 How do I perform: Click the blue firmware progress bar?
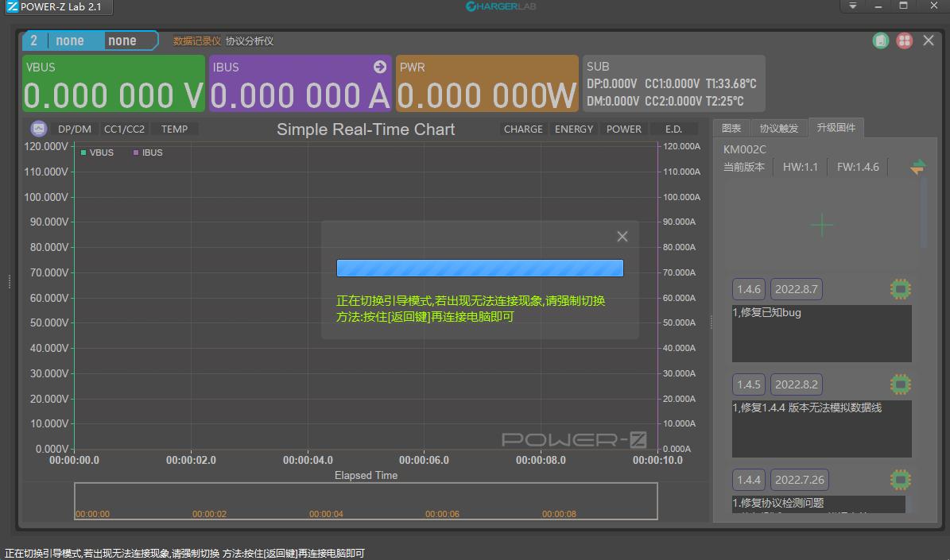(x=479, y=268)
